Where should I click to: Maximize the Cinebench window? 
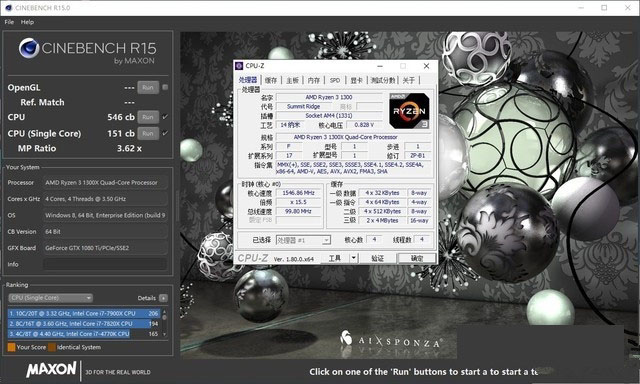pyautogui.click(x=604, y=7)
